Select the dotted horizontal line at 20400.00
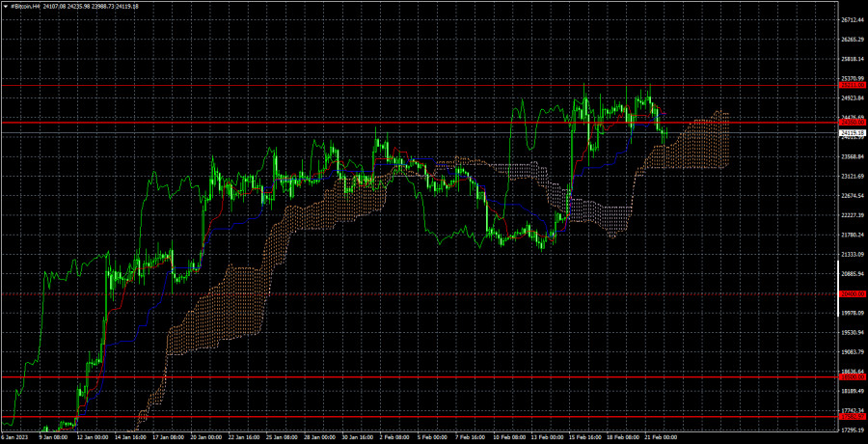Screen dimensions: 868x444 pos(420,293)
